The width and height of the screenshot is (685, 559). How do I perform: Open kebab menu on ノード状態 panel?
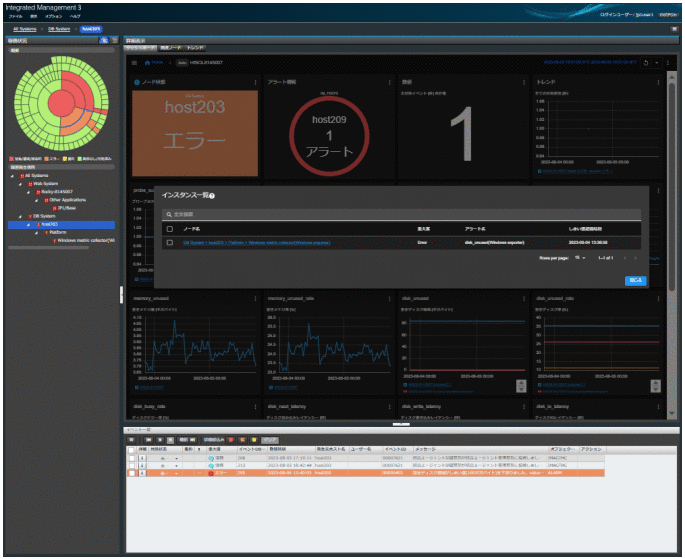256,82
